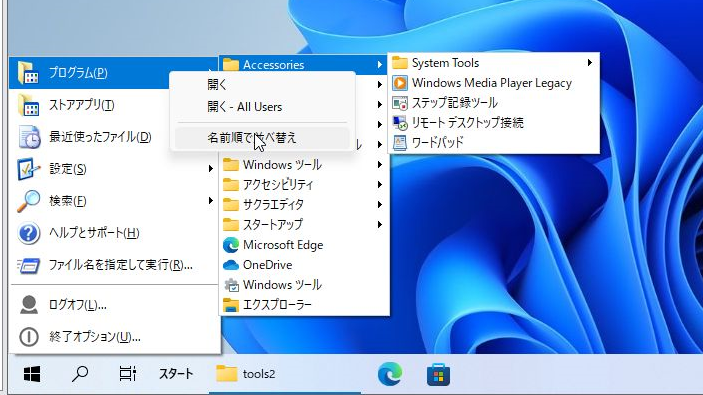Select 開く - All Users context entry
This screenshot has height=395, width=703.
click(262, 107)
